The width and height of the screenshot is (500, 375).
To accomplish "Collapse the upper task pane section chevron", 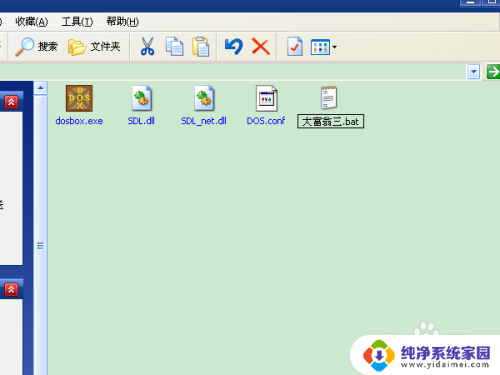I will pyautogui.click(x=11, y=102).
